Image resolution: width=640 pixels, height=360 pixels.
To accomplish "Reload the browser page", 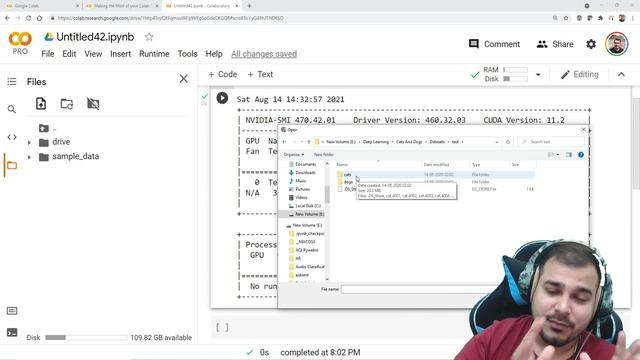I will click(29, 18).
